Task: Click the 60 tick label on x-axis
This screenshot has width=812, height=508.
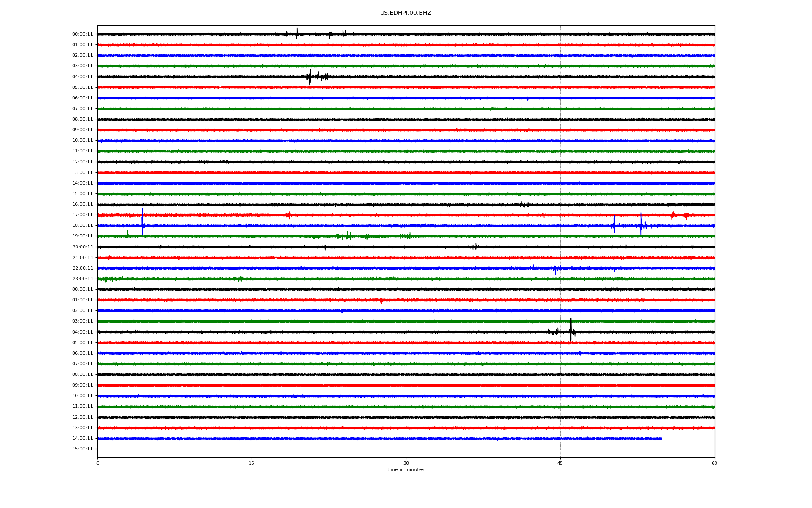Action: 714,463
